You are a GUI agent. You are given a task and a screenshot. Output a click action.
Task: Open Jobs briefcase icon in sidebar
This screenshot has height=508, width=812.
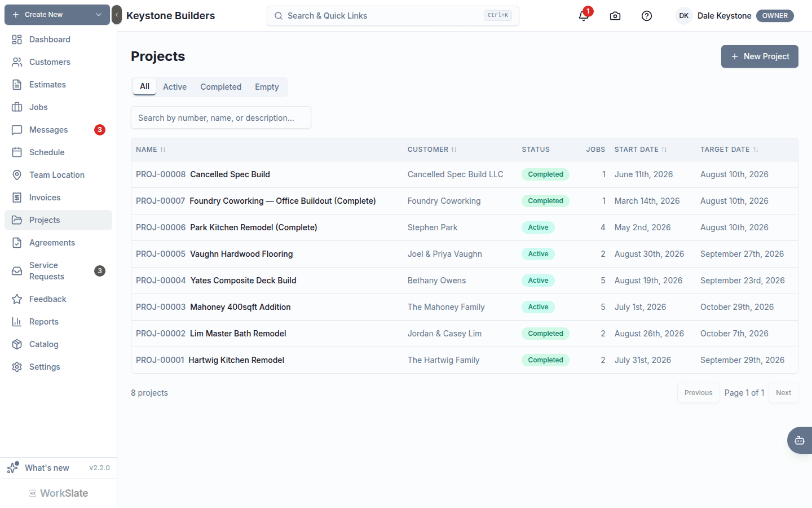point(17,107)
